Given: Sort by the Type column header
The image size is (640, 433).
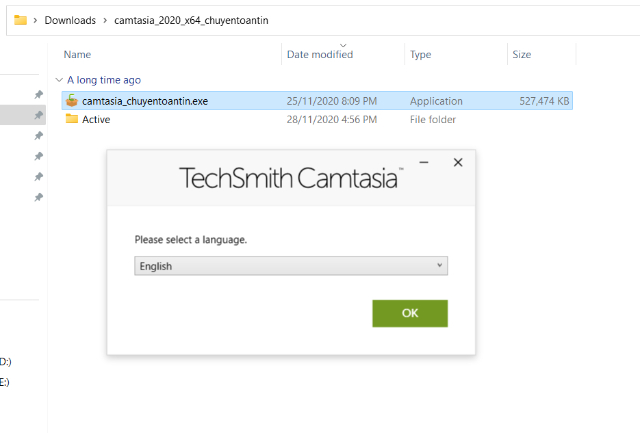Looking at the screenshot, I should pyautogui.click(x=420, y=54).
